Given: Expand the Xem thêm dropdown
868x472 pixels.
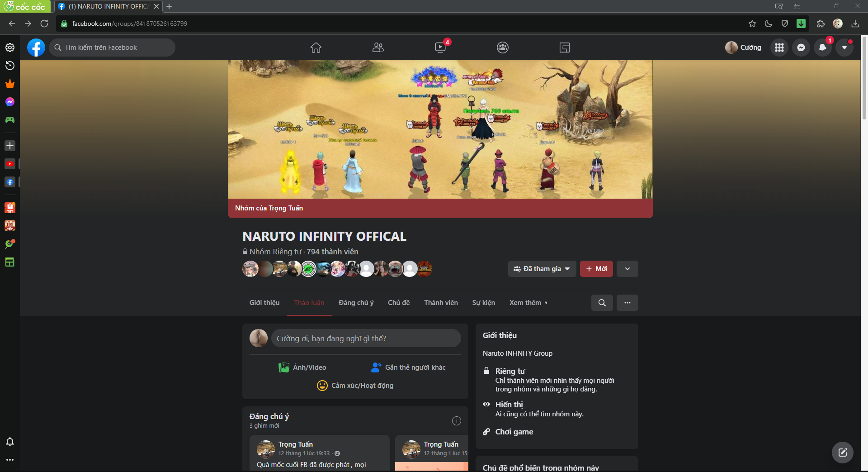Looking at the screenshot, I should pyautogui.click(x=528, y=303).
